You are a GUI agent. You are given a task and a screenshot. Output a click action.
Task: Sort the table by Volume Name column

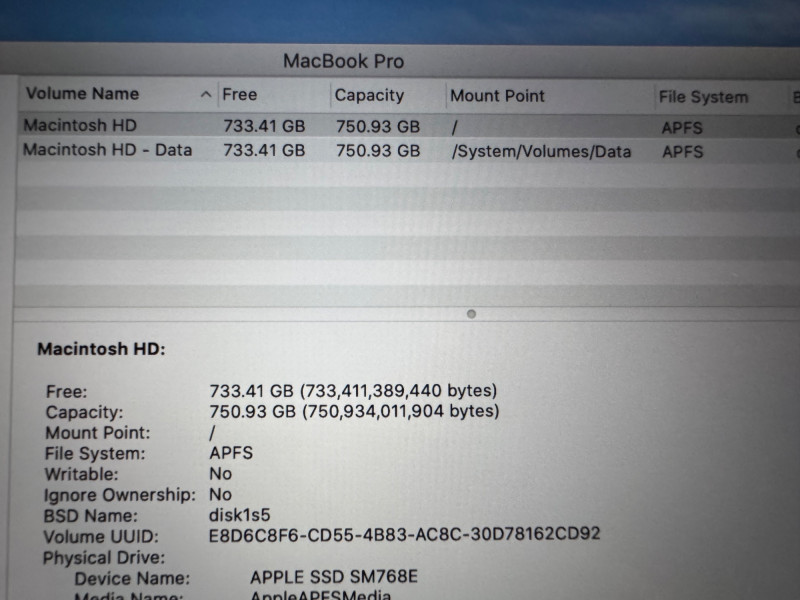point(82,94)
